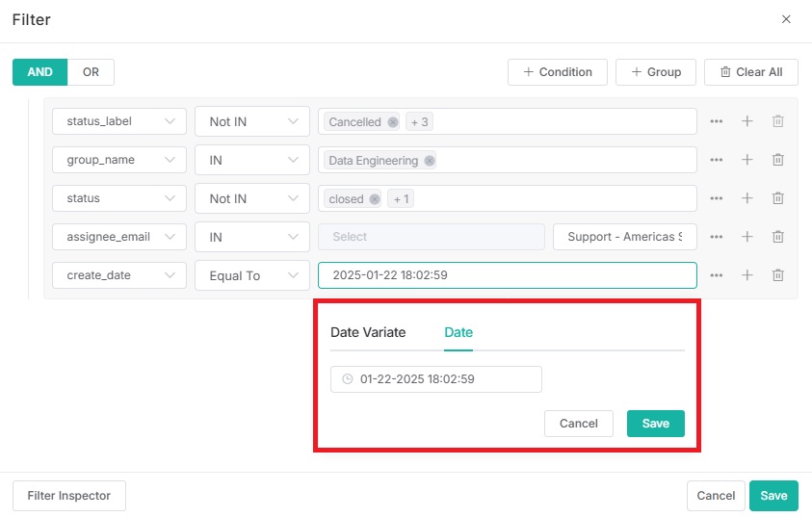Add a new filter Group
This screenshot has width=812, height=517.
(654, 72)
